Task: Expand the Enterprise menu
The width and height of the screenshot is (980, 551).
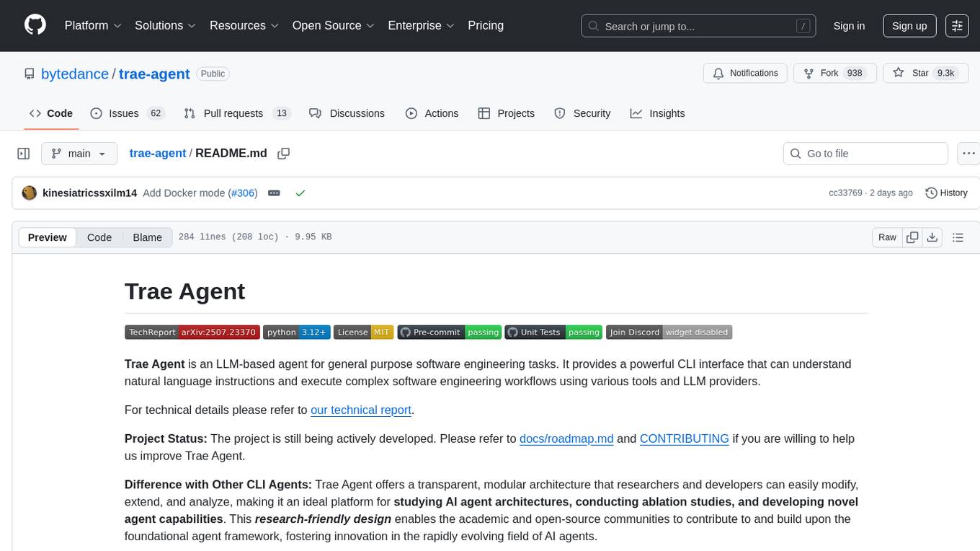Action: tap(422, 25)
